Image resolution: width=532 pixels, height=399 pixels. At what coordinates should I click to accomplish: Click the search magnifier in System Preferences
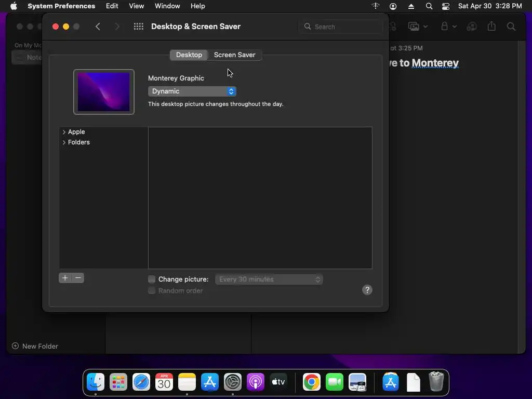pos(308,26)
